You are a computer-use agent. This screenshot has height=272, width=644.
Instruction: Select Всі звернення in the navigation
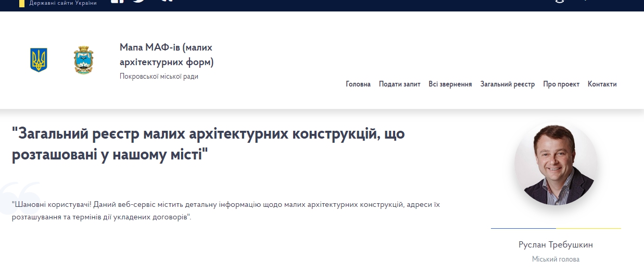(450, 84)
